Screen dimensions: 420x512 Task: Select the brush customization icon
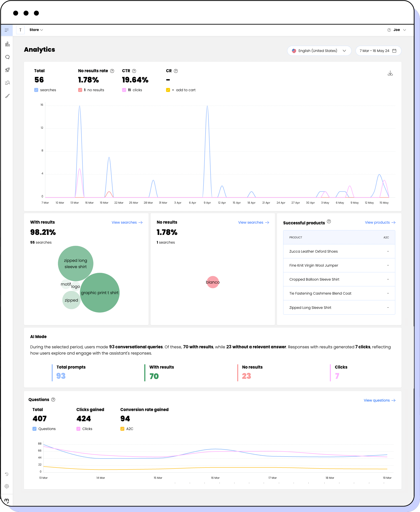click(x=7, y=96)
